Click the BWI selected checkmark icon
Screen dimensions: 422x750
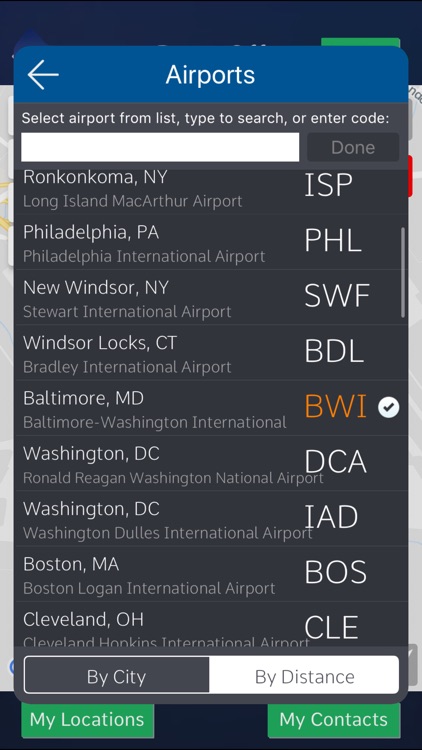point(388,408)
